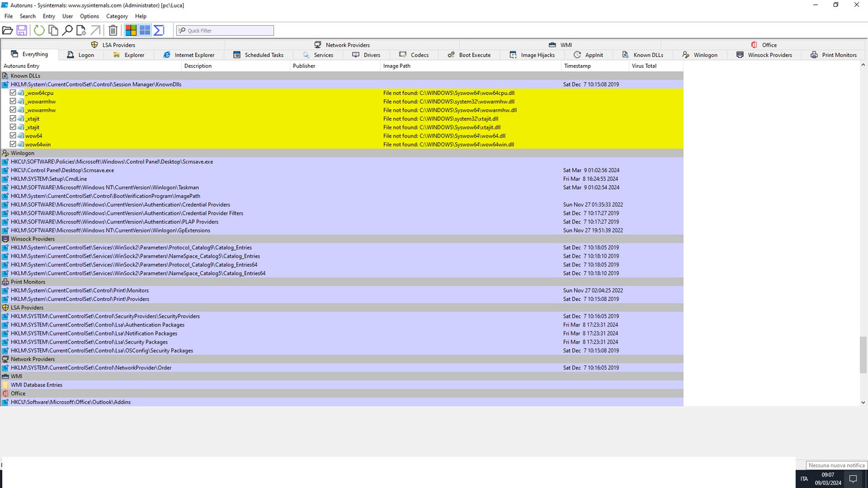Screen dimensions: 868x488
Task: Open the User menu
Action: 68,16
